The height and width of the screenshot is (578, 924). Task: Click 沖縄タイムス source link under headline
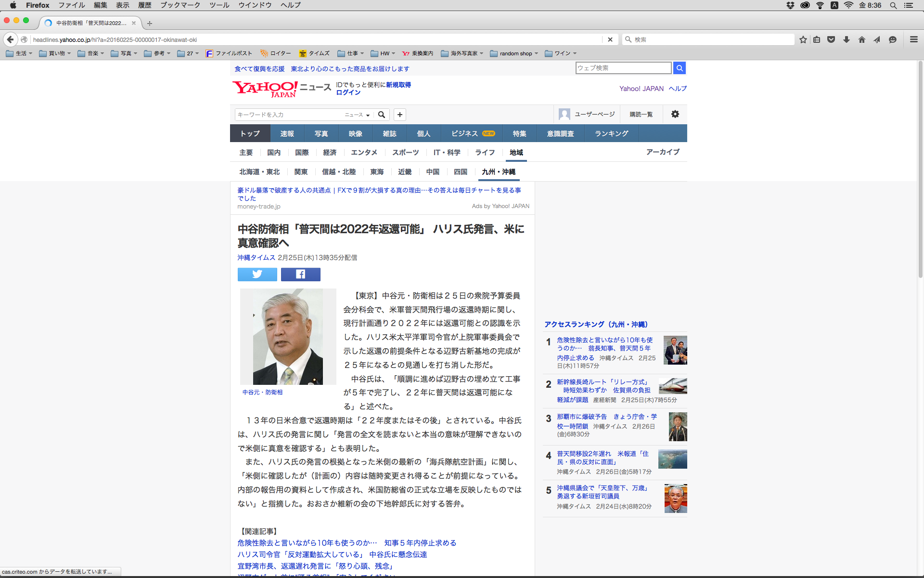(x=256, y=258)
